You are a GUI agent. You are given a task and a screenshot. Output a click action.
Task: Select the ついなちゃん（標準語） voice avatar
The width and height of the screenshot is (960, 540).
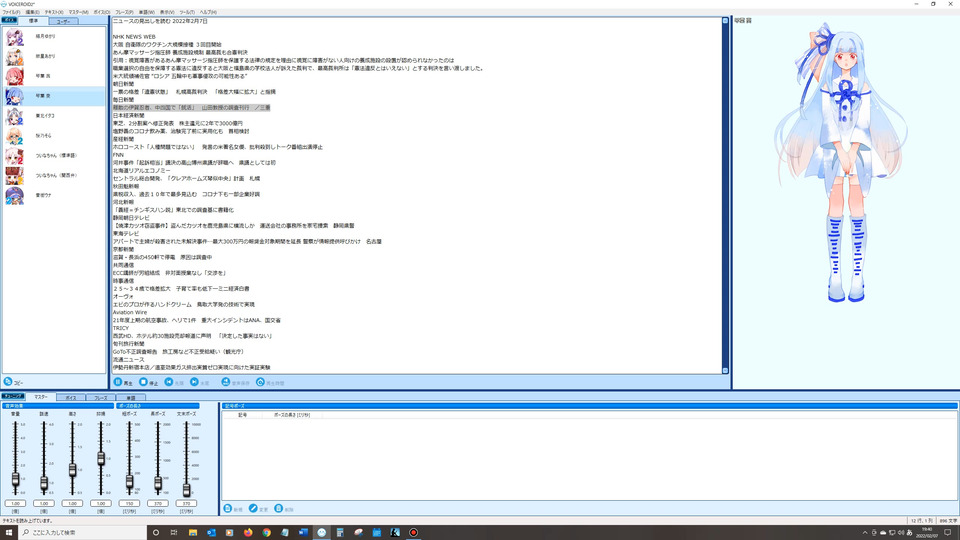(x=14, y=156)
